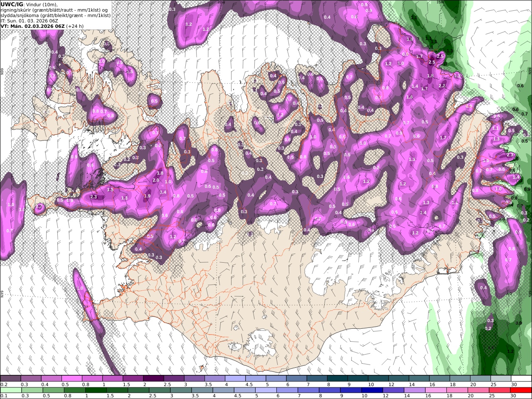Click the lavender 4–4.5 snow scale swatch
This screenshot has height=399, width=532.
click(235, 378)
